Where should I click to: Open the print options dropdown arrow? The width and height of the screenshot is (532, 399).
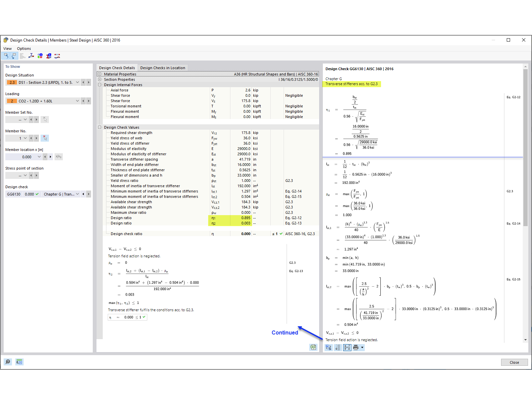(362, 347)
